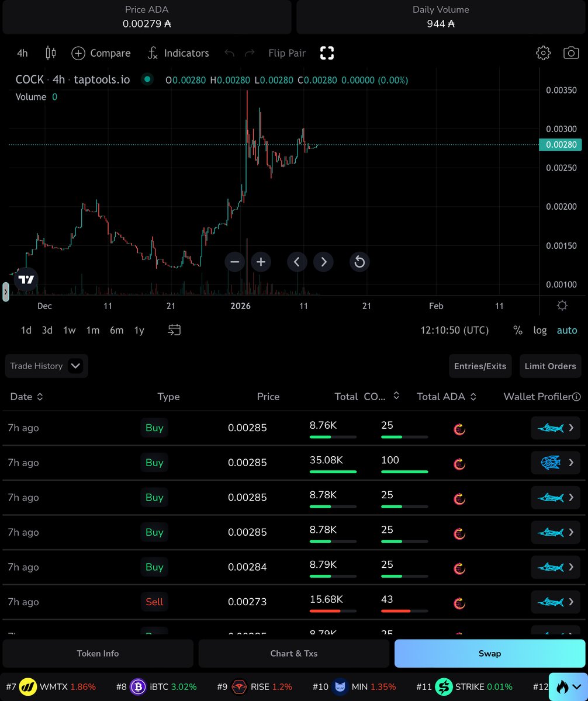Click the Daily Volume stat card
The height and width of the screenshot is (701, 588).
[441, 17]
